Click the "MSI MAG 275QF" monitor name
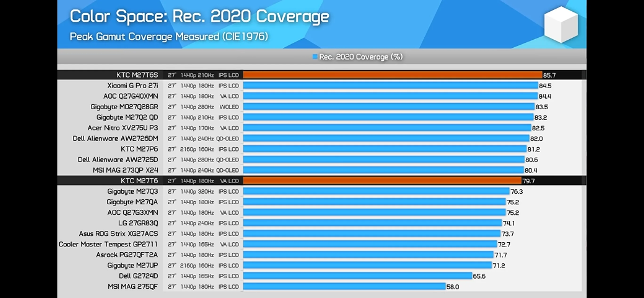644x298 pixels. (x=133, y=286)
